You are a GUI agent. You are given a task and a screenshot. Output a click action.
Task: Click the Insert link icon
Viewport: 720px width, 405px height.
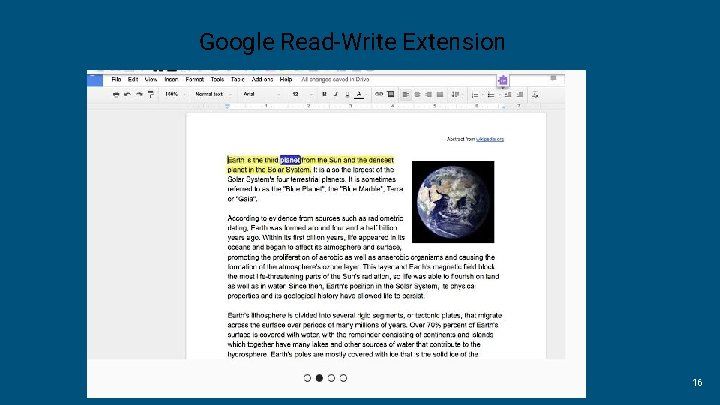[379, 94]
